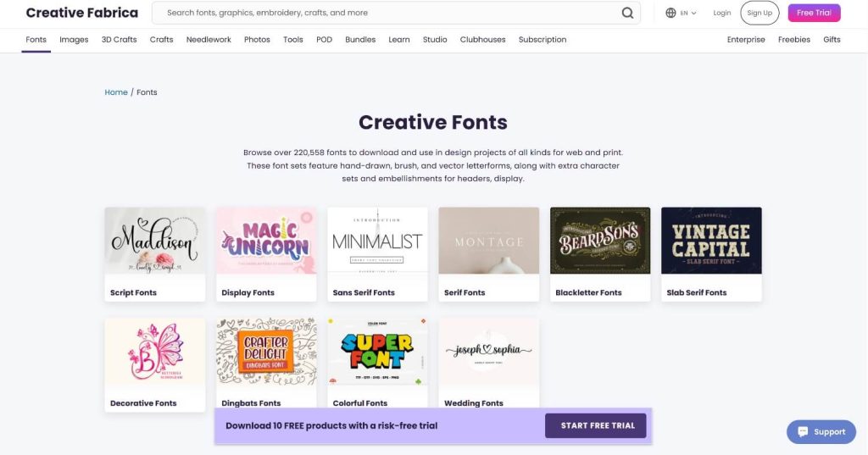Open the EN language selector
Viewport: 868px width, 455px height.
point(688,13)
